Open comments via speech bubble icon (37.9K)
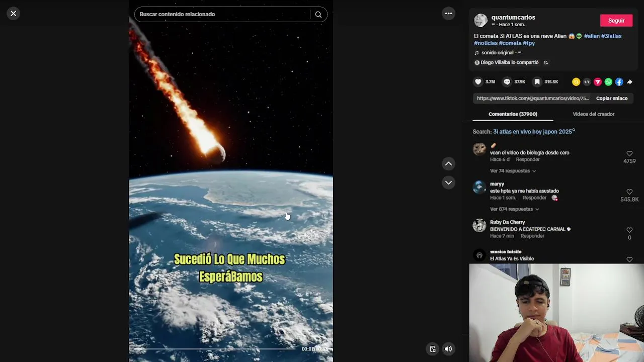This screenshot has height=362, width=644. coord(507,82)
